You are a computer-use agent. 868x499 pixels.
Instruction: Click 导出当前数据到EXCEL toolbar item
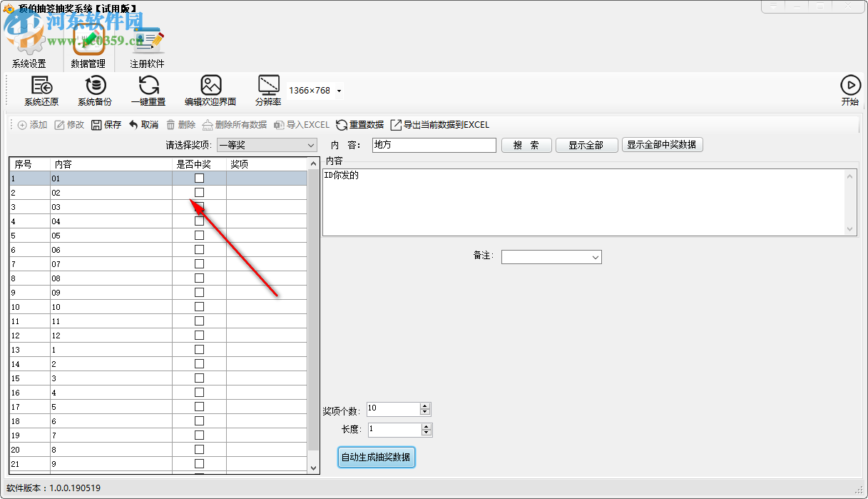coord(440,125)
